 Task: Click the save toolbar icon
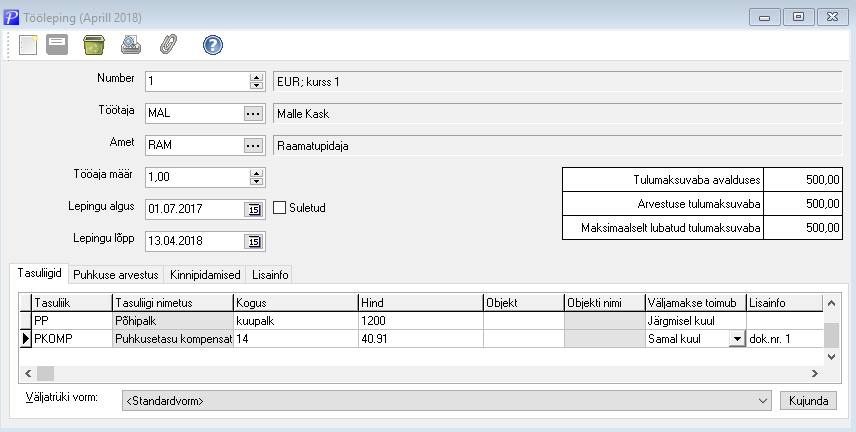57,45
